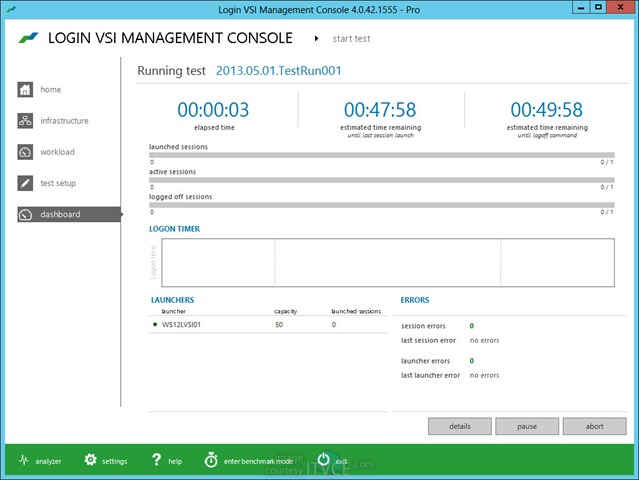
Task: Open the home menu item
Action: pyautogui.click(x=51, y=90)
